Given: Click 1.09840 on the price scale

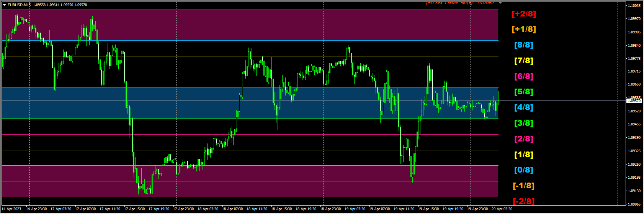Looking at the screenshot, I should point(635,46).
